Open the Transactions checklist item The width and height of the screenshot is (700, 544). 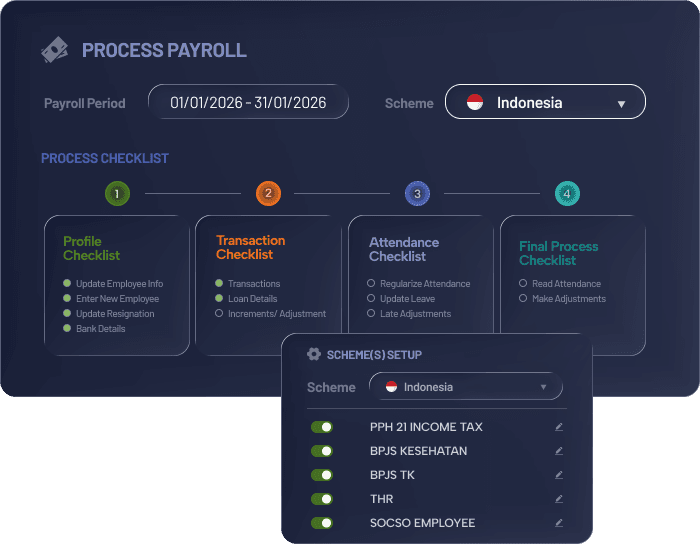(x=254, y=283)
